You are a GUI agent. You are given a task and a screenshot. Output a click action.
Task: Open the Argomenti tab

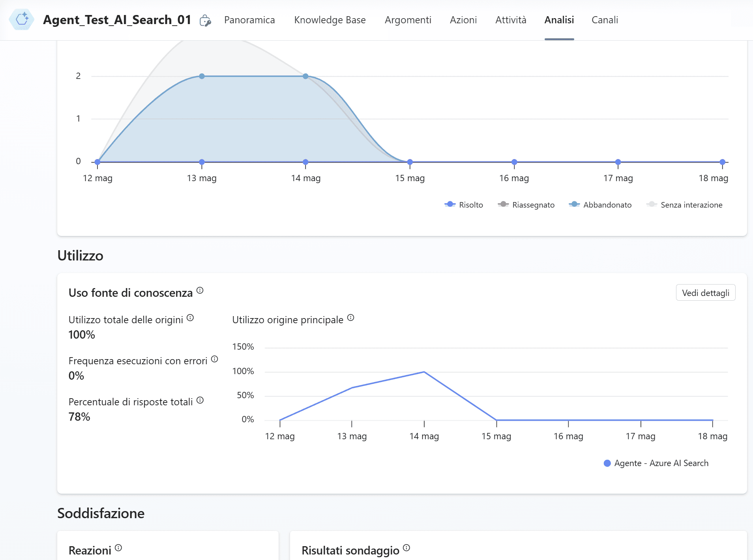(x=408, y=20)
